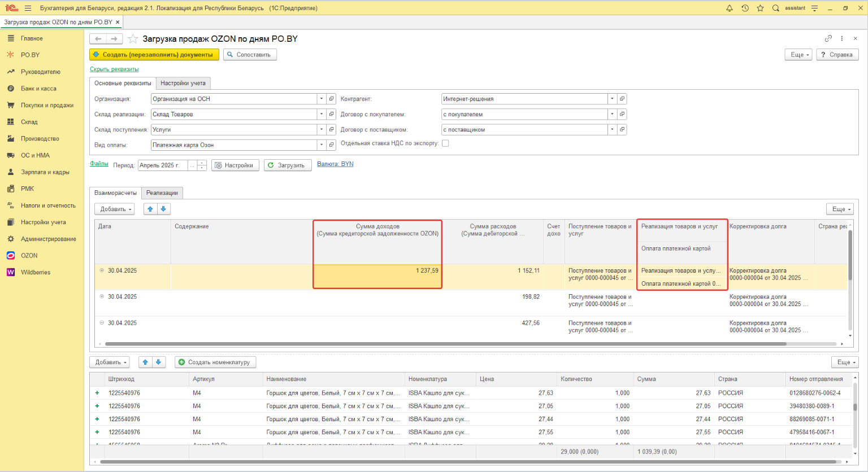This screenshot has height=472, width=868.
Task: Click Период stepper arrows
Action: pos(202,165)
